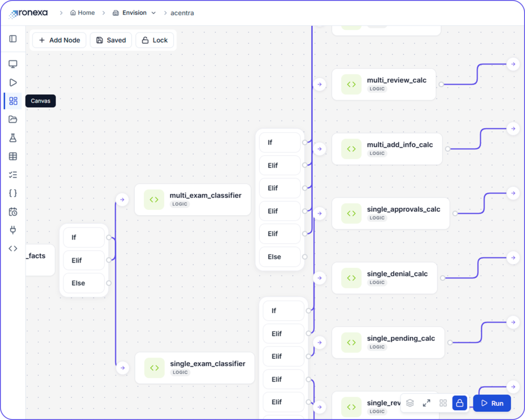Toggle fullscreen with the expand arrows icon
The height and width of the screenshot is (420, 525).
427,403
